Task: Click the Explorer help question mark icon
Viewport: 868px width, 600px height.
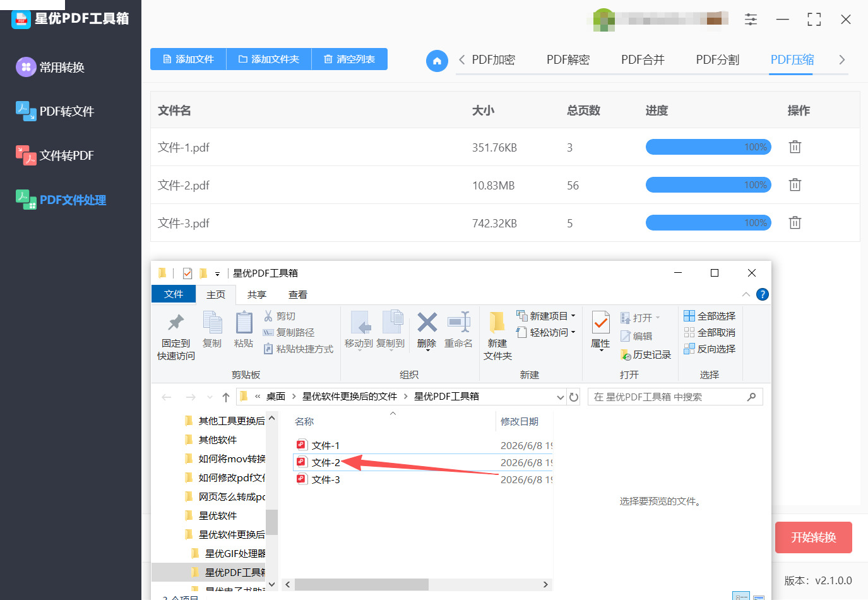Action: coord(763,294)
